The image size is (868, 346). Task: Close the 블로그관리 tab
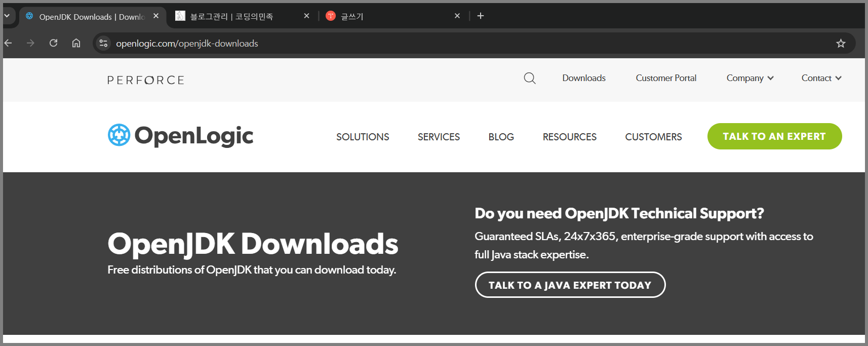[306, 16]
